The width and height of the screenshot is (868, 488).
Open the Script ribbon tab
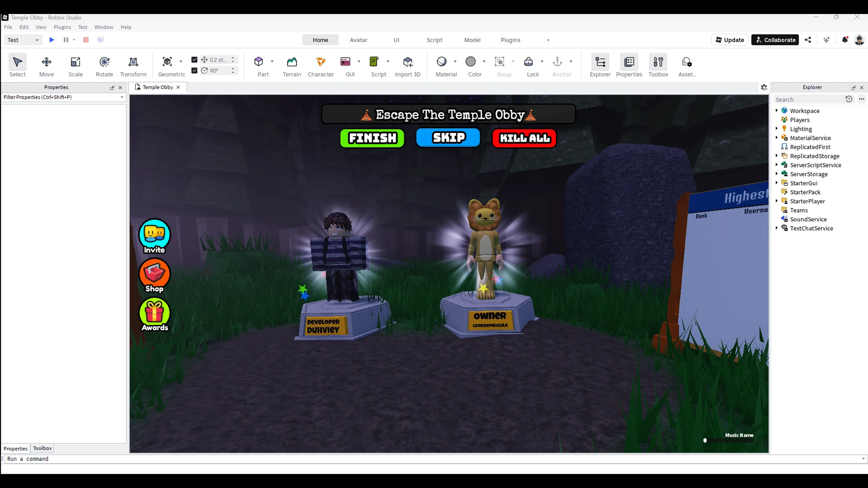435,40
